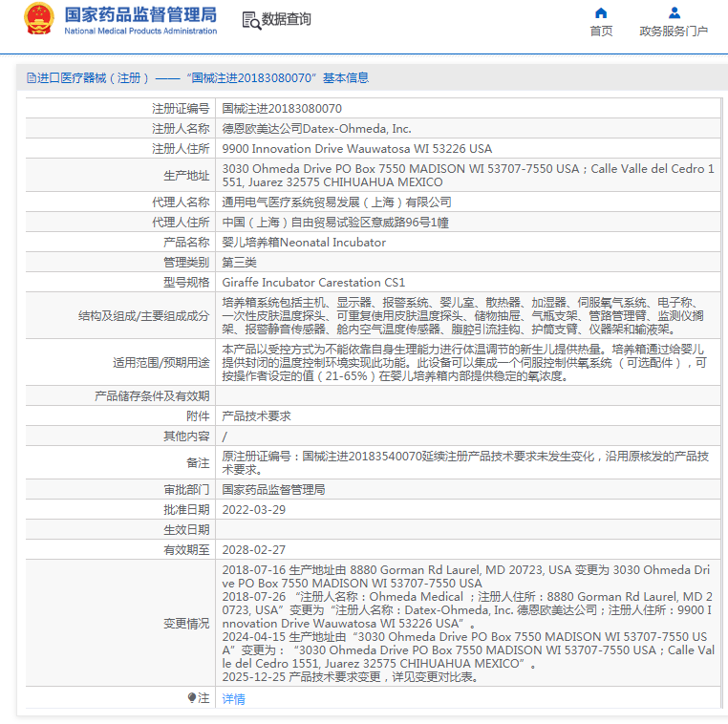The width and height of the screenshot is (728, 724).
Task: Click the 注册证编号 row label
Action: [181, 109]
